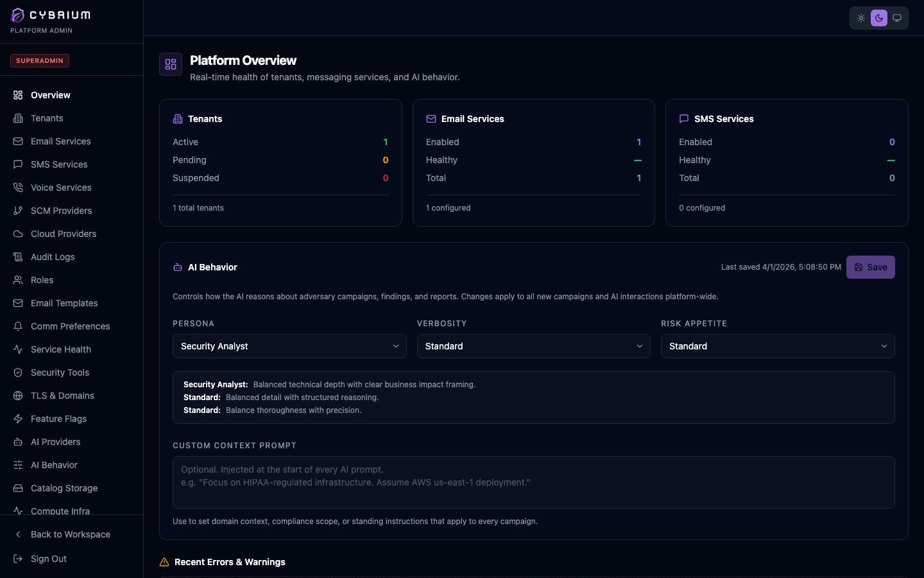924x578 pixels.
Task: Open the Persona dropdown
Action: (x=289, y=346)
